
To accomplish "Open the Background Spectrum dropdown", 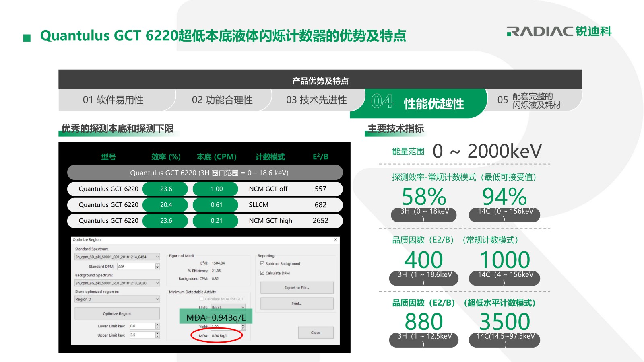I will tap(117, 283).
